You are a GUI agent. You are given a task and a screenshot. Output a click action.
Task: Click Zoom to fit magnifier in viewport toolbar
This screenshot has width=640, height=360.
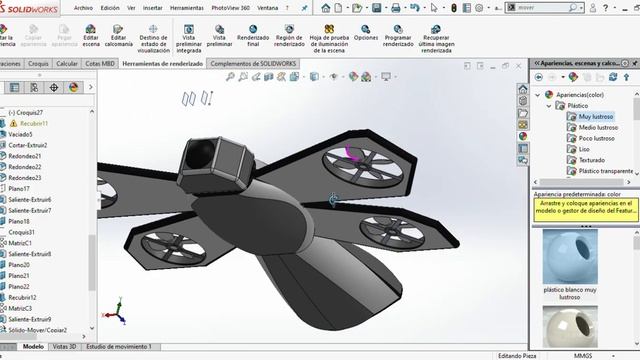click(230, 76)
